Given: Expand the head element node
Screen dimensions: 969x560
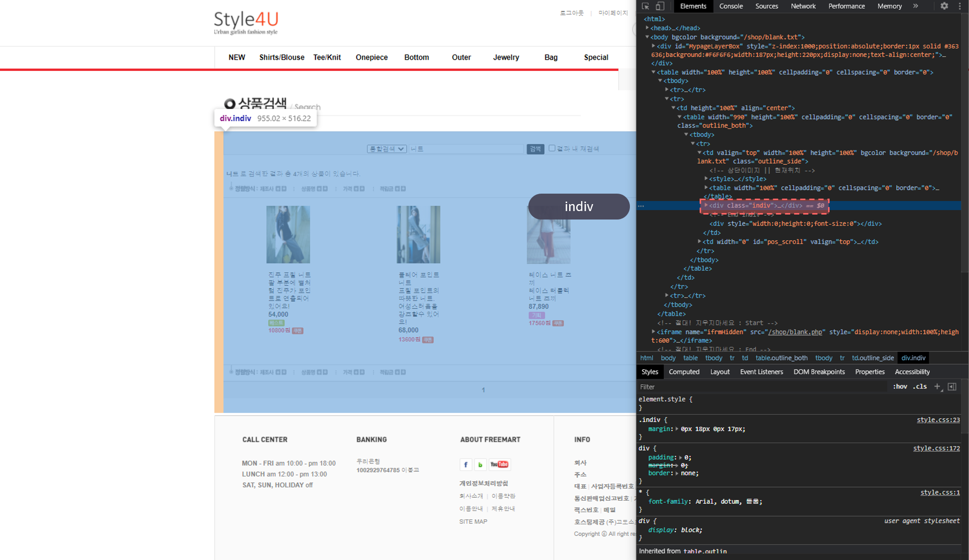Looking at the screenshot, I should tap(647, 28).
